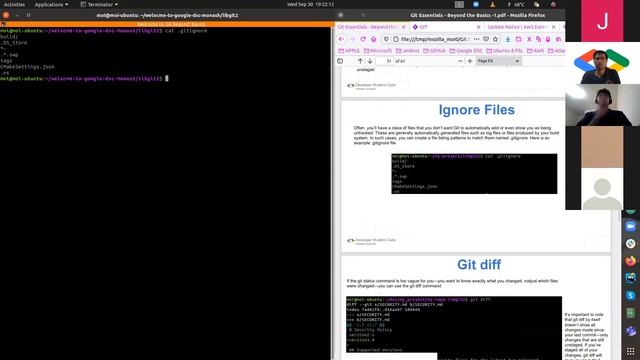Click the VLC cone tray icon
The width and height of the screenshot is (640, 360).
tap(493, 4)
